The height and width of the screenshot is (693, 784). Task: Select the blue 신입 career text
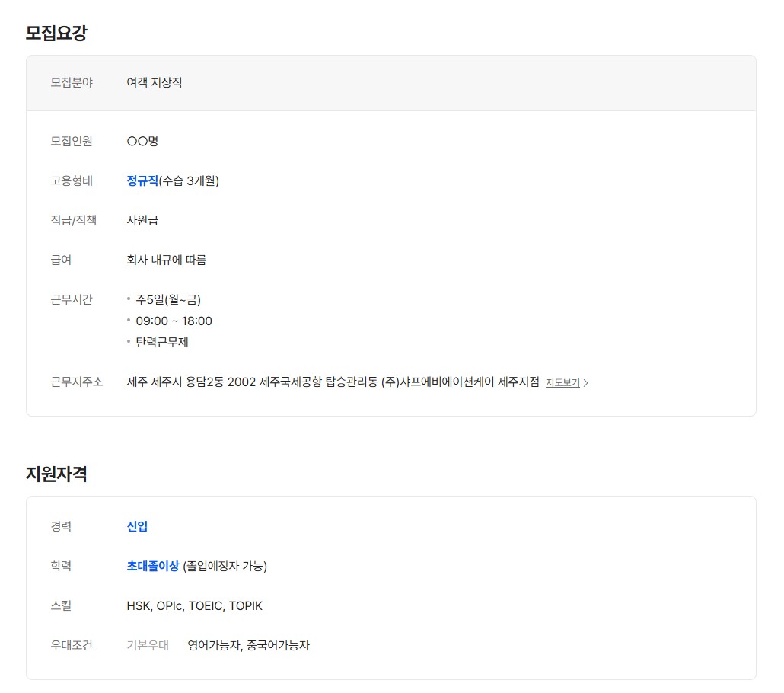[x=137, y=526]
